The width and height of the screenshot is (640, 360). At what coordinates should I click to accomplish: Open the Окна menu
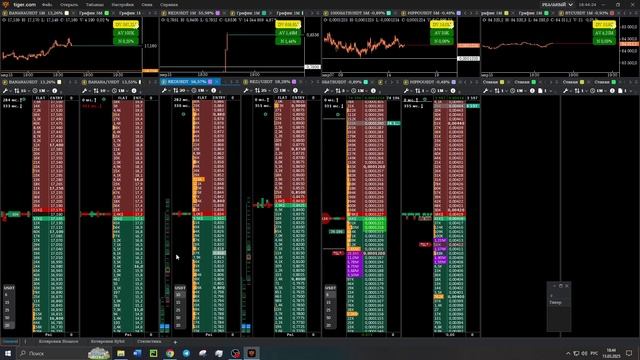click(147, 5)
